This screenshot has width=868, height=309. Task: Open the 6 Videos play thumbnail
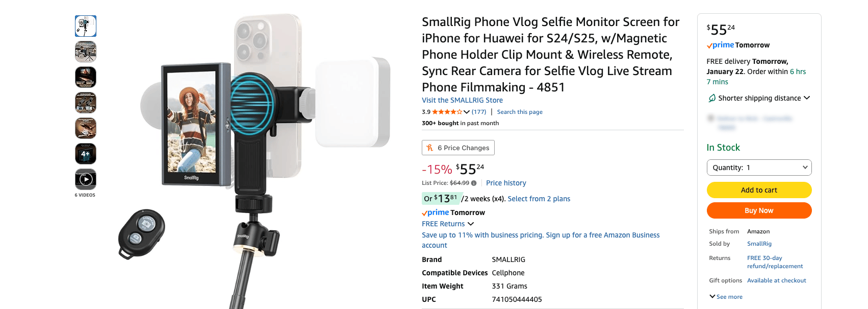click(x=86, y=179)
